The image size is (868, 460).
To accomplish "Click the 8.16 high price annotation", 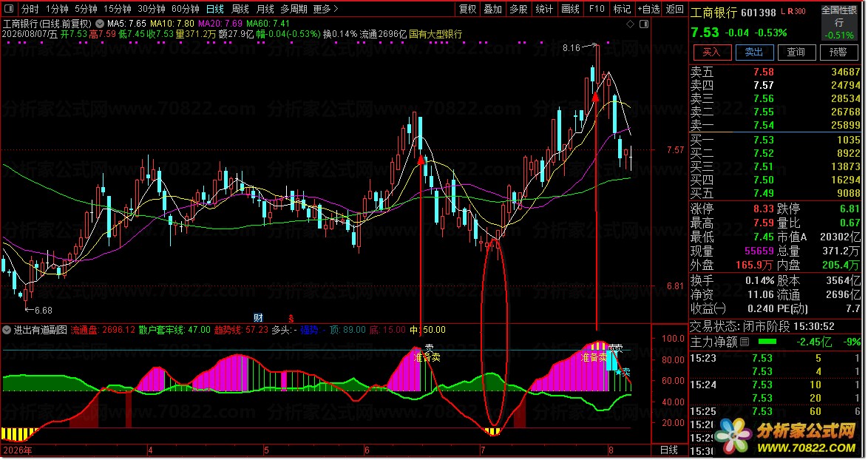I will point(572,47).
